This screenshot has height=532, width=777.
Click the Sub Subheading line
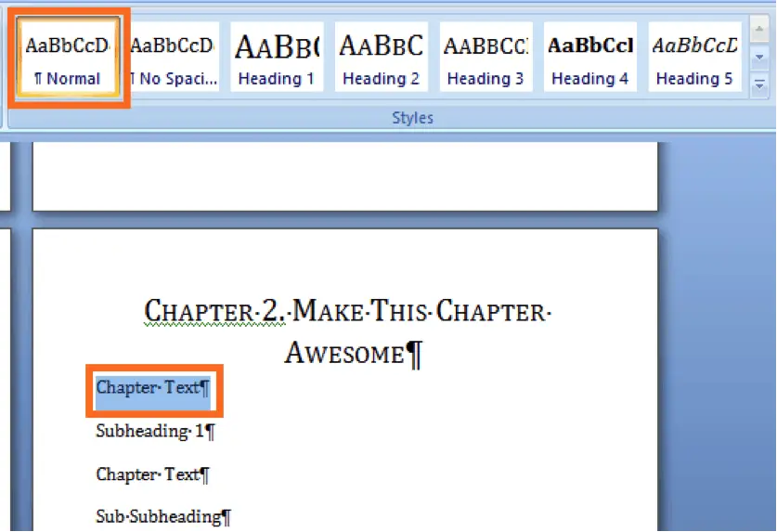163,516
